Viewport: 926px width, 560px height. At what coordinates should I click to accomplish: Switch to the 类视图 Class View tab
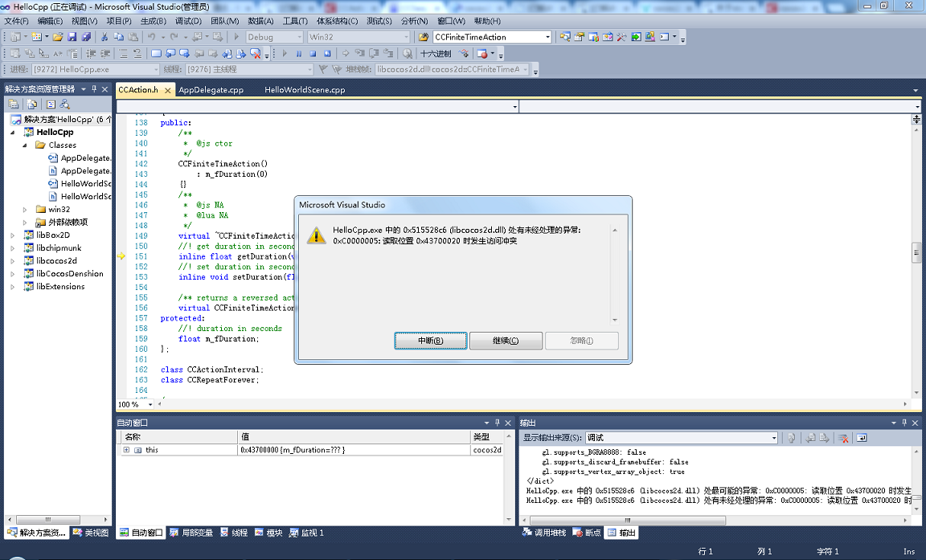click(90, 533)
